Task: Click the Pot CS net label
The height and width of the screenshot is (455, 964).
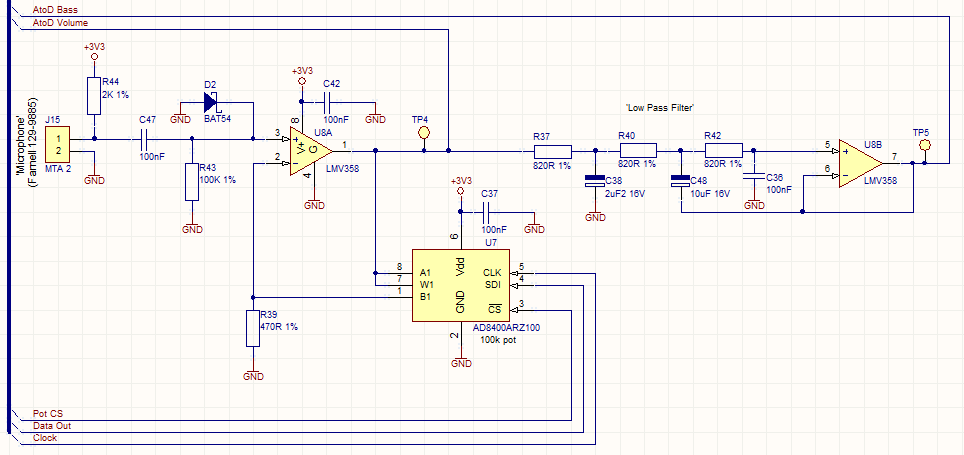Action: (x=50, y=412)
